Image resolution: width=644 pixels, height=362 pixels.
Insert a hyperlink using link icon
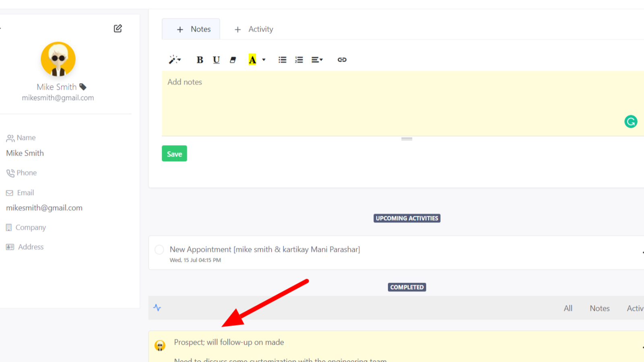click(342, 60)
